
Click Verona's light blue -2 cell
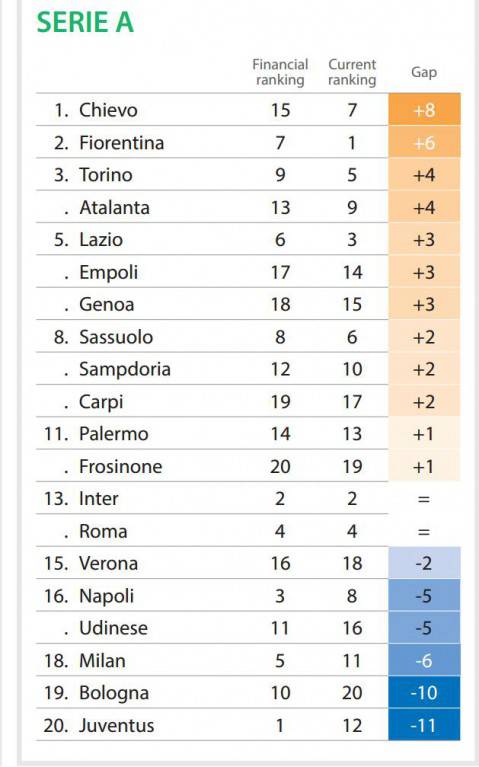pyautogui.click(x=424, y=563)
